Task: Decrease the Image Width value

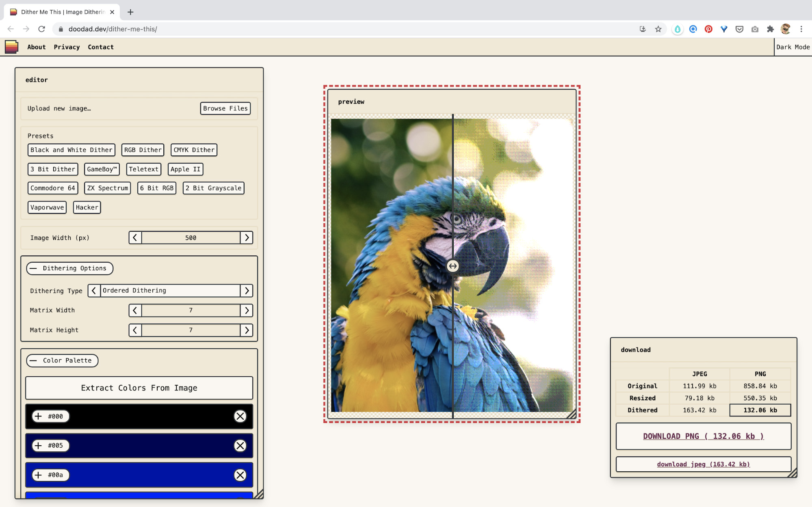Action: point(135,237)
